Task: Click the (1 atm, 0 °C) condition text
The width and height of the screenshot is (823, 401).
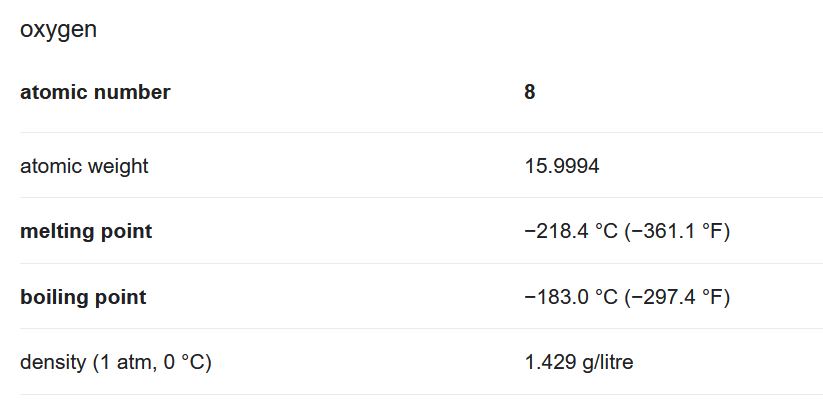Action: (151, 362)
